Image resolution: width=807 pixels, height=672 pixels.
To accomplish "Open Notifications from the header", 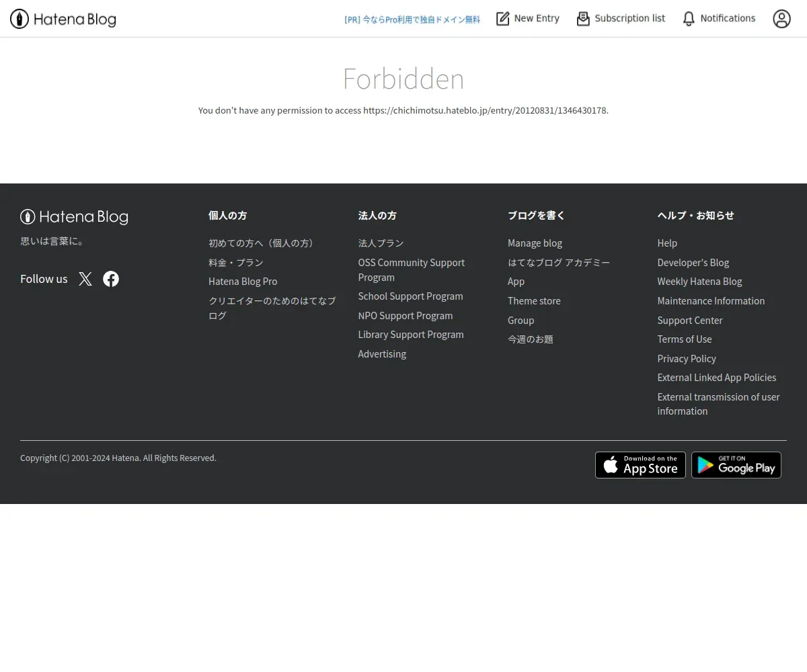I will [719, 19].
